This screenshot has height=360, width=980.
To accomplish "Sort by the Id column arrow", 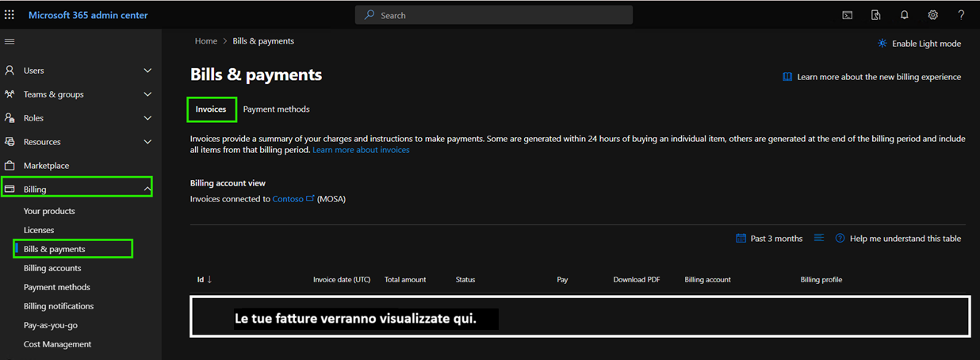I will click(209, 280).
